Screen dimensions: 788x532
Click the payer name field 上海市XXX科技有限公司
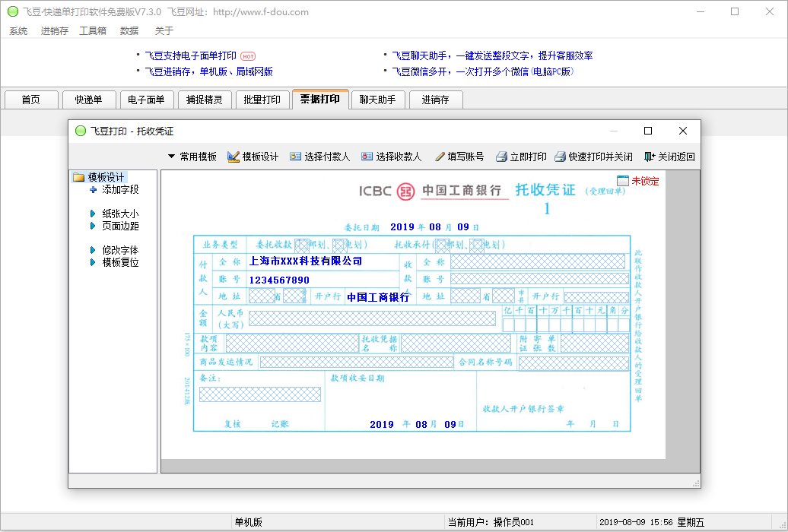coord(306,261)
